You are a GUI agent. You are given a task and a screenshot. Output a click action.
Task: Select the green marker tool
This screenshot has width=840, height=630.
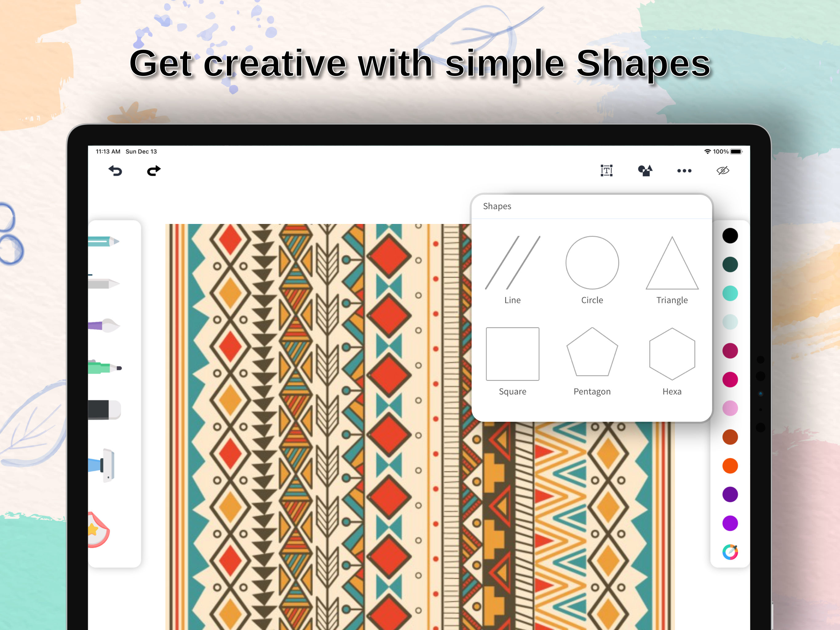tap(105, 368)
